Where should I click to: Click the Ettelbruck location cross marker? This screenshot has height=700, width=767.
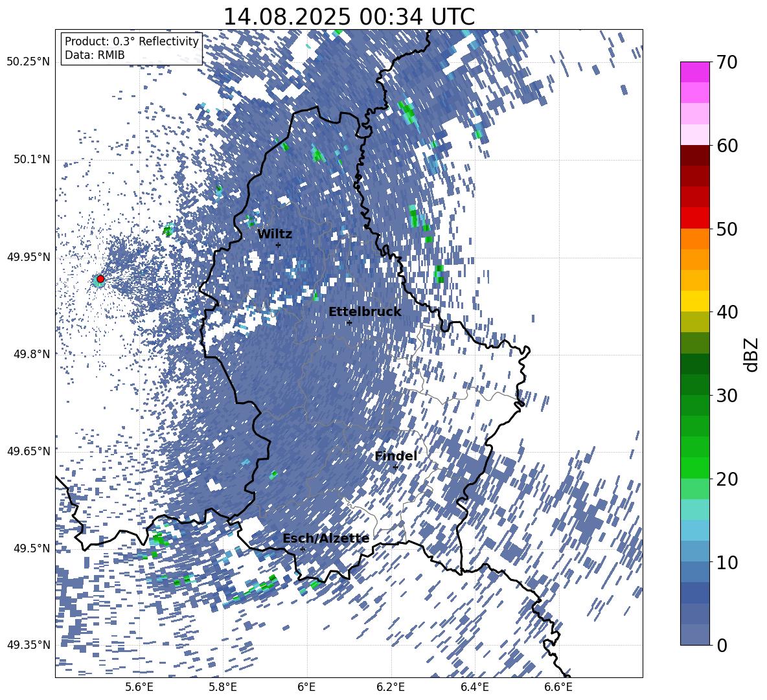349,322
